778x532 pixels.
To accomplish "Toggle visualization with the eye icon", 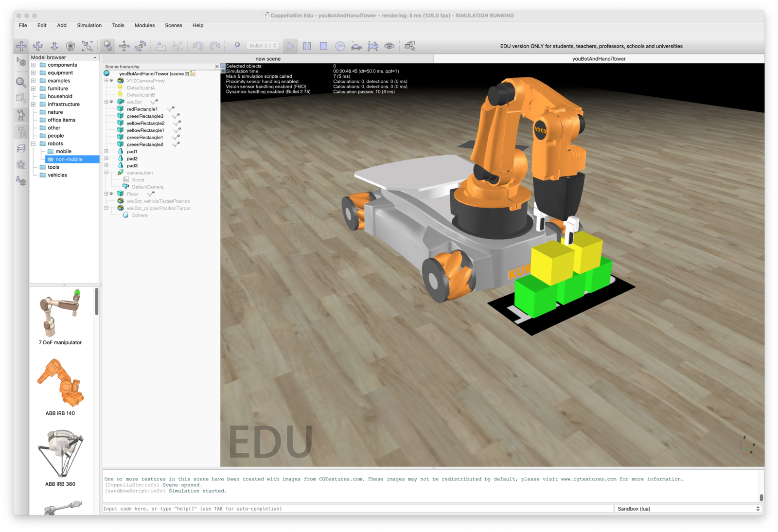I will (389, 46).
